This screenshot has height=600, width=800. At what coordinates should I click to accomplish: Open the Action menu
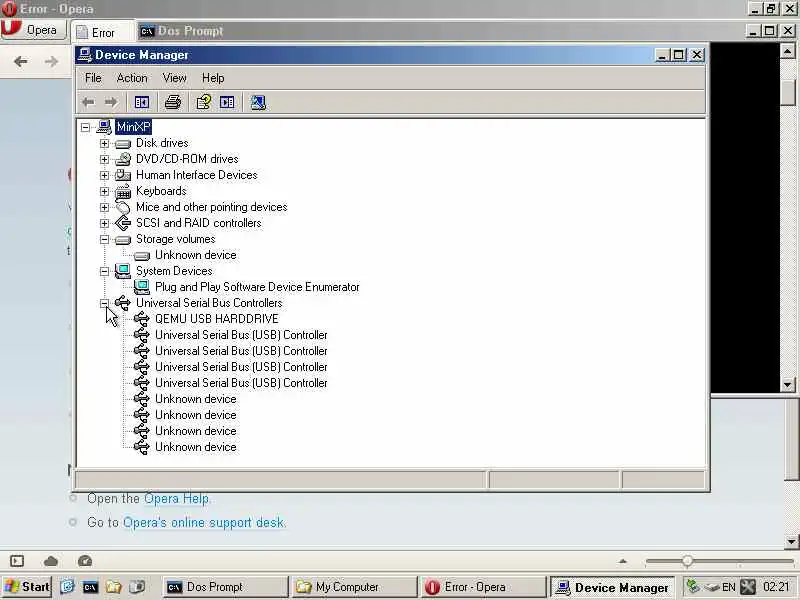coord(132,78)
